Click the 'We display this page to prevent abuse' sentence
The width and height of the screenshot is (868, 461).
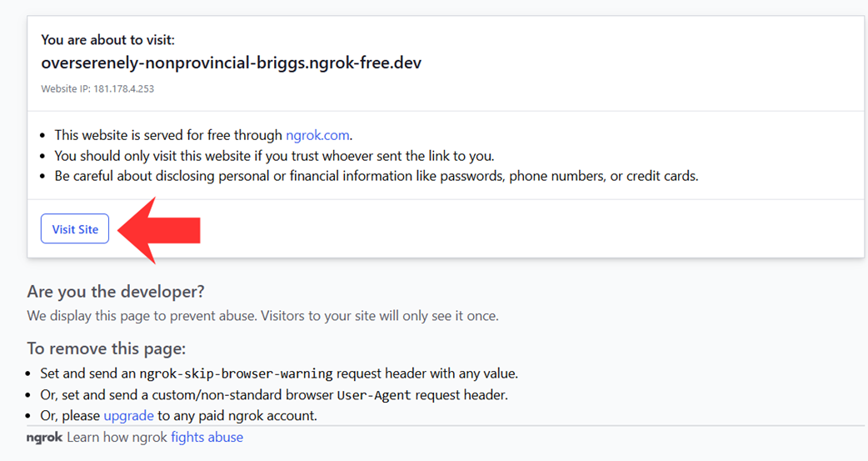pos(262,316)
